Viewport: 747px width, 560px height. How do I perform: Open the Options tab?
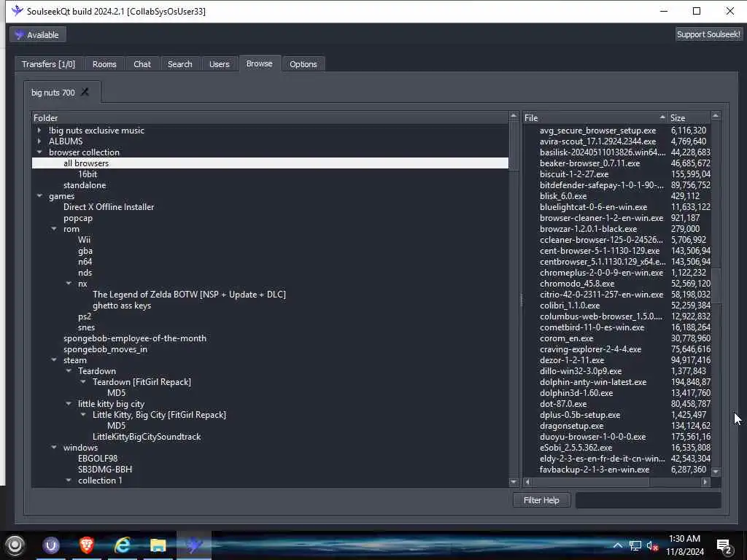(x=303, y=64)
